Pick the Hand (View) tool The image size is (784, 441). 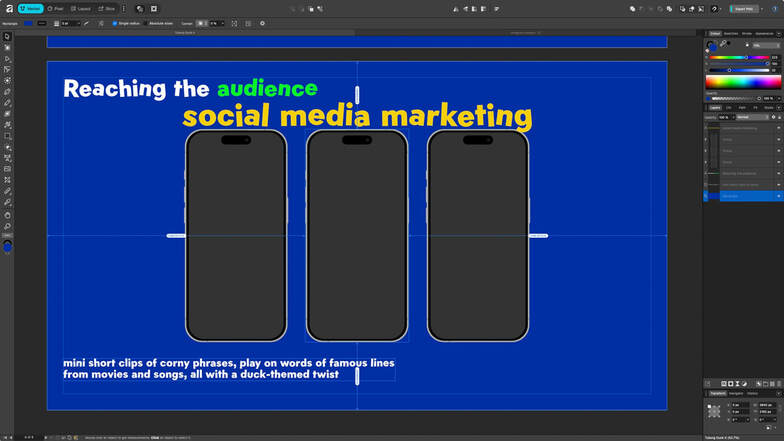(x=7, y=214)
